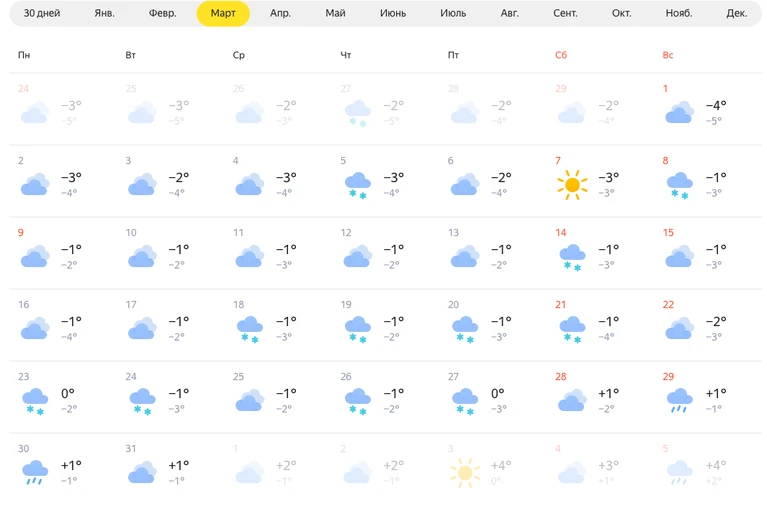767x509 pixels.
Task: Open the Июль month tab
Action: click(x=453, y=13)
